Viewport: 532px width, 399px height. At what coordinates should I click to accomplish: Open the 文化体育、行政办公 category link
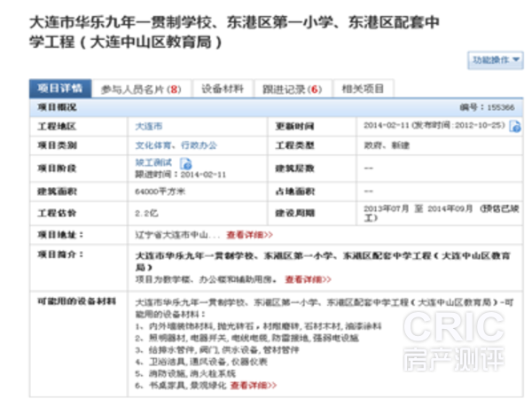[176, 145]
